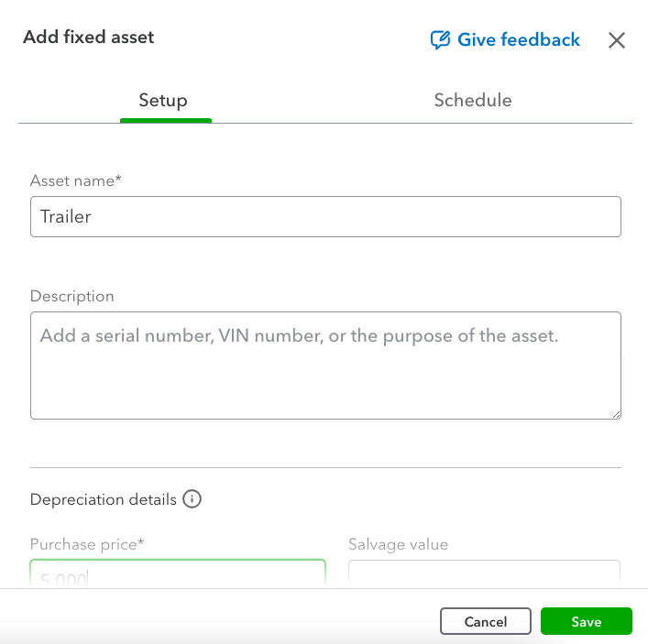Click the Depreciation details info icon
The height and width of the screenshot is (644, 648).
coord(192,499)
